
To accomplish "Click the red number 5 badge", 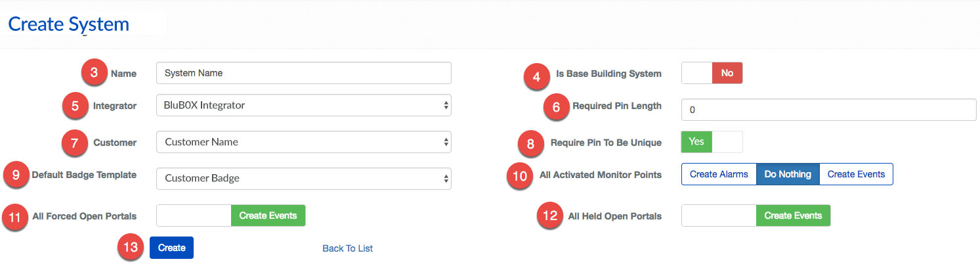I will pos(76,106).
